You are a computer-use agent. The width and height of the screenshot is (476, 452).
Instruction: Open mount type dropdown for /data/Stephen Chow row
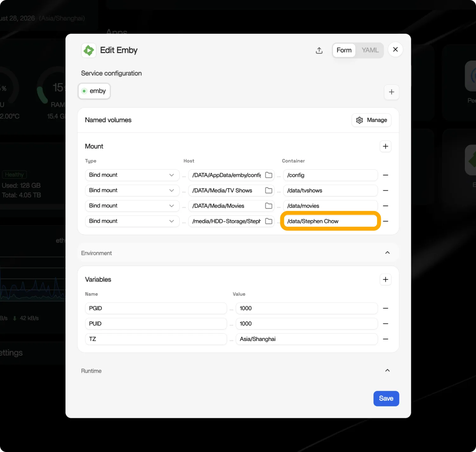point(132,221)
